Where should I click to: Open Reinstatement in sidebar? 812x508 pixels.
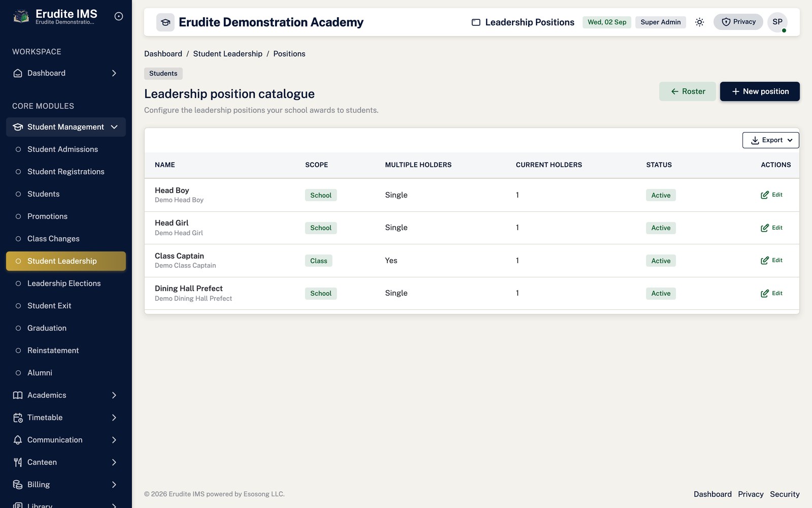tap(66, 351)
